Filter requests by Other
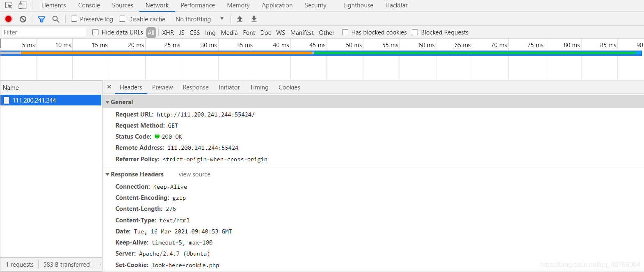The height and width of the screenshot is (272, 644). pyautogui.click(x=327, y=32)
